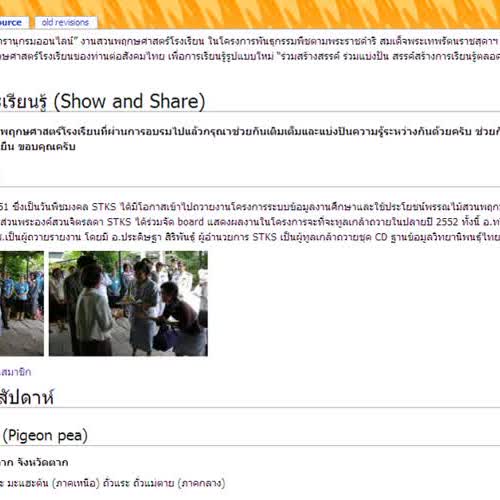Click the สัปดาห์ section heading

[27, 397]
